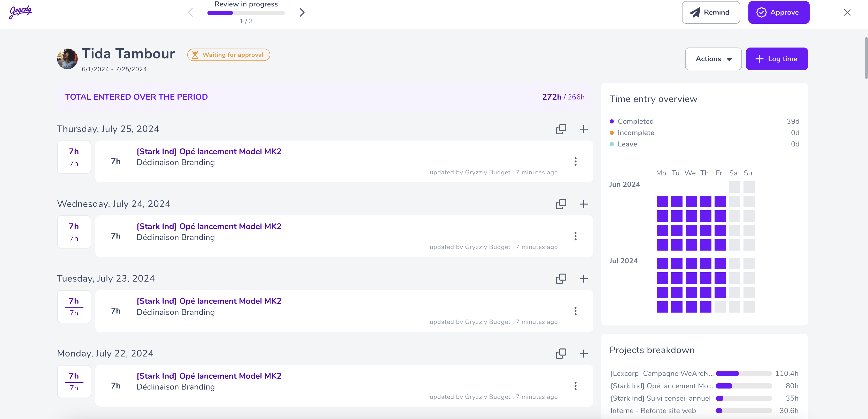Add a time entry on Thursday, July 25
Viewport: 868px width, 419px height.
click(x=584, y=129)
